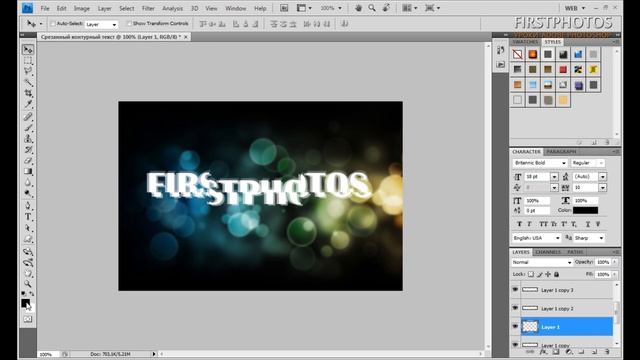The height and width of the screenshot is (360, 640).
Task: Click the layer Opacity value field
Action: tap(603, 262)
